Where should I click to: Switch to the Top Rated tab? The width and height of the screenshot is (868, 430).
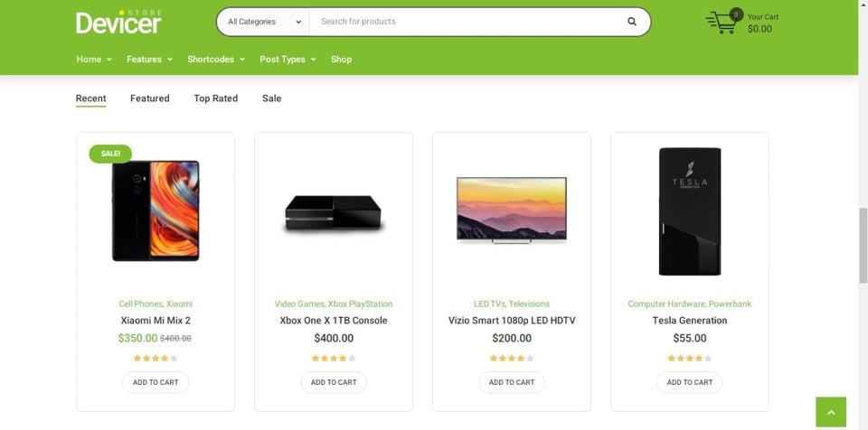216,98
